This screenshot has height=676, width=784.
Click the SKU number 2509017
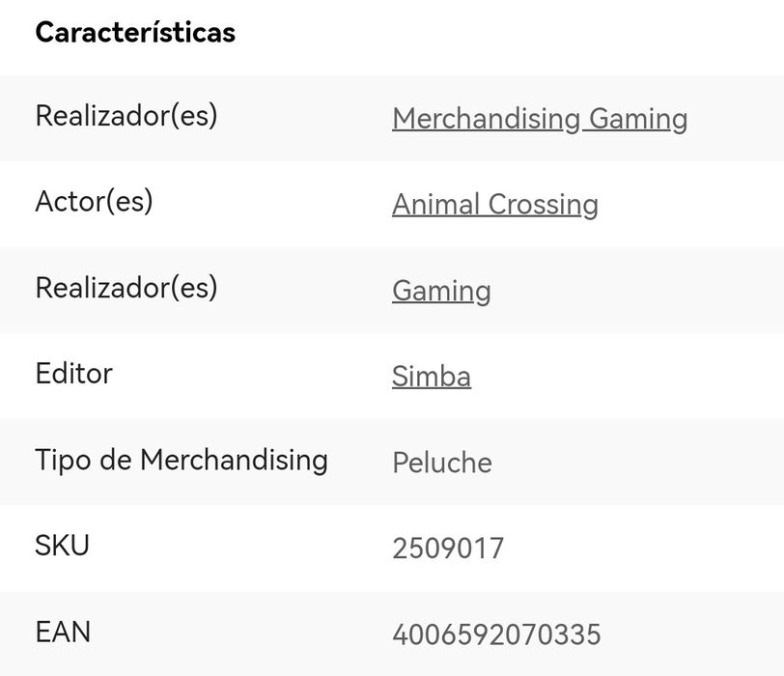click(447, 549)
